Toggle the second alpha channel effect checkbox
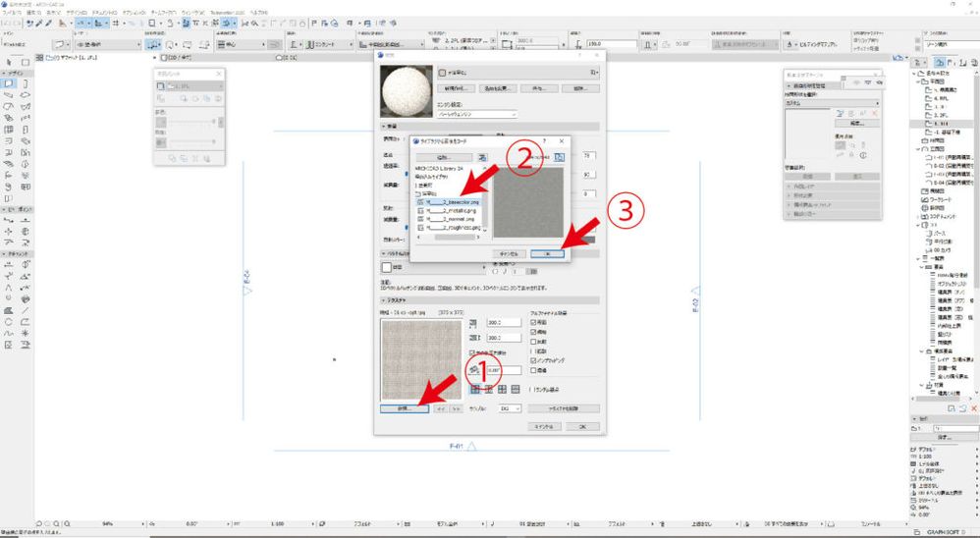The image size is (980, 538). point(532,333)
